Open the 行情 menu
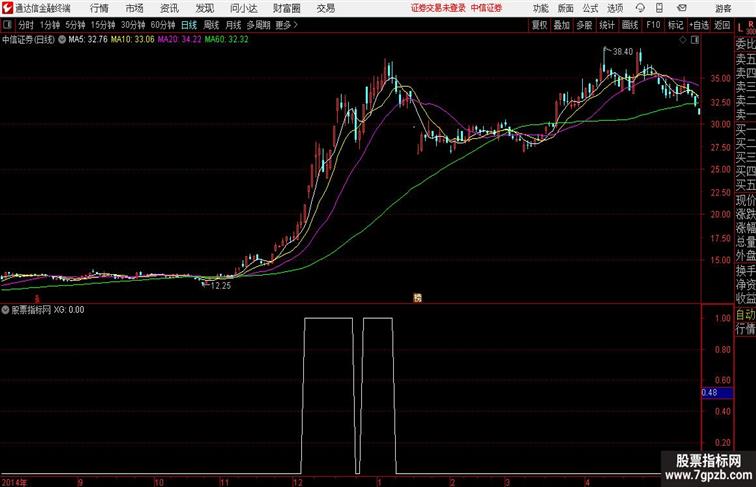Viewport: 756px width, 487px height. [x=99, y=8]
